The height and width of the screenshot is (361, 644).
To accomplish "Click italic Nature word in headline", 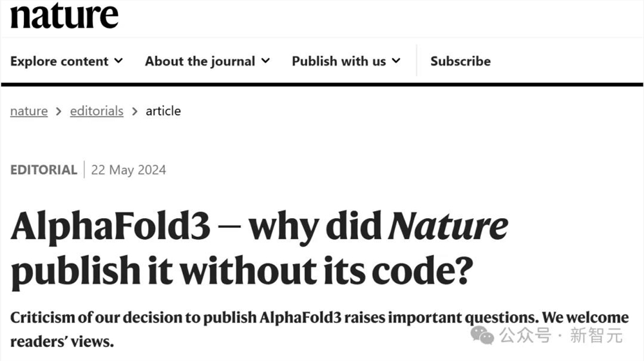I will coord(449,228).
